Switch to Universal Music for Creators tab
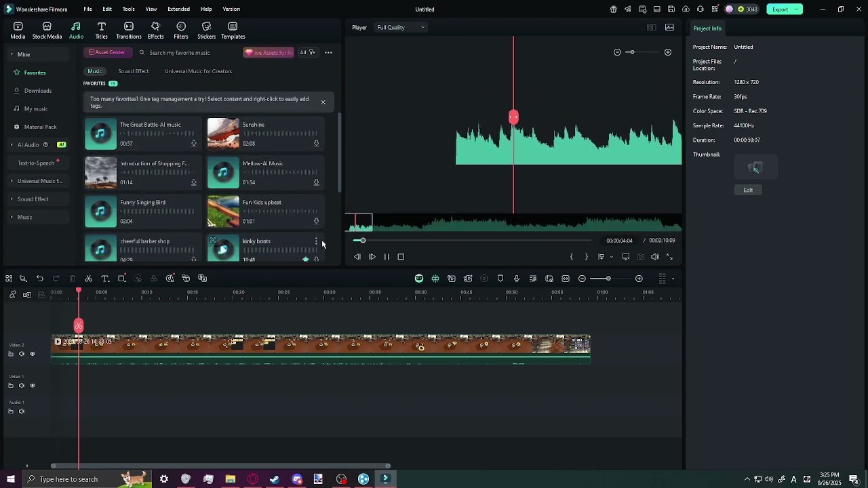Screen dimensions: 868x488 pos(199,71)
